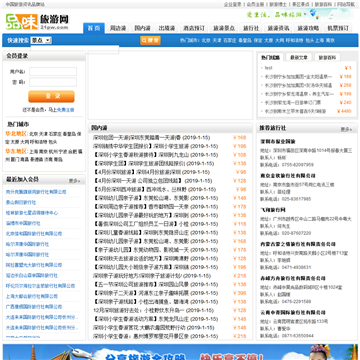This screenshot has height=360, width=360.
Task: Open the 旅行社 navigation tab
Action: coord(251,28)
